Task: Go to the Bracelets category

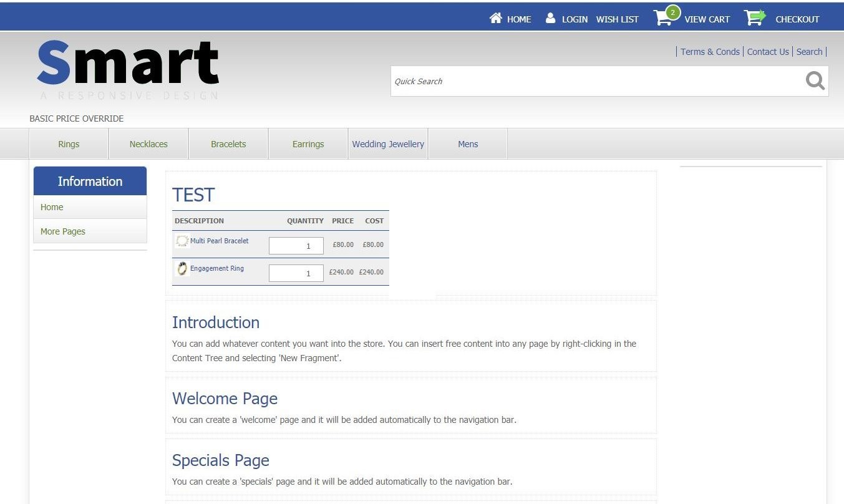Action: tap(228, 144)
